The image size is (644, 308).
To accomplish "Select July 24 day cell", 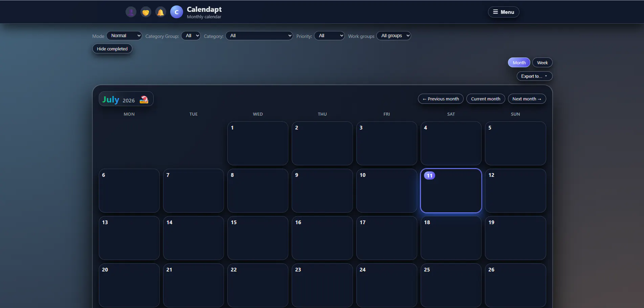I will [x=386, y=285].
